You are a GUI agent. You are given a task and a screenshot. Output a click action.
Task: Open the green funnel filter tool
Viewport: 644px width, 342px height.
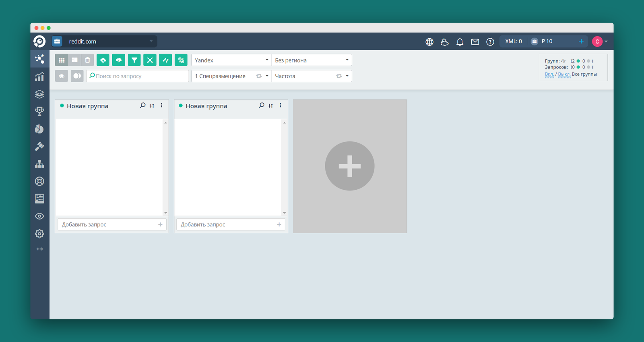pos(134,60)
